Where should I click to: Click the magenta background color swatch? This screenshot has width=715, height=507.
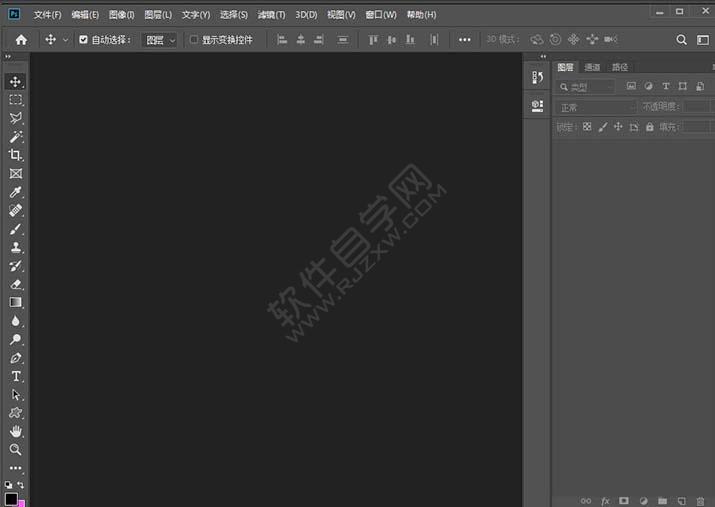(21, 504)
